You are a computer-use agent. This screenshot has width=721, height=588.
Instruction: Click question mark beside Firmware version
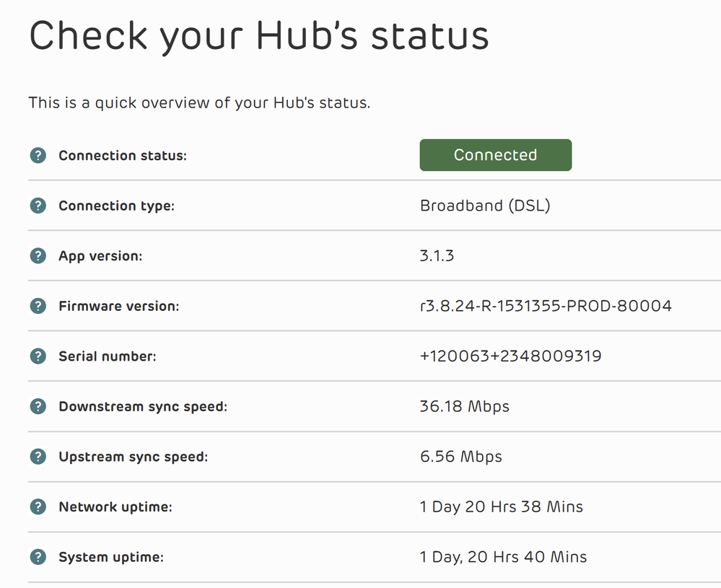(x=38, y=306)
